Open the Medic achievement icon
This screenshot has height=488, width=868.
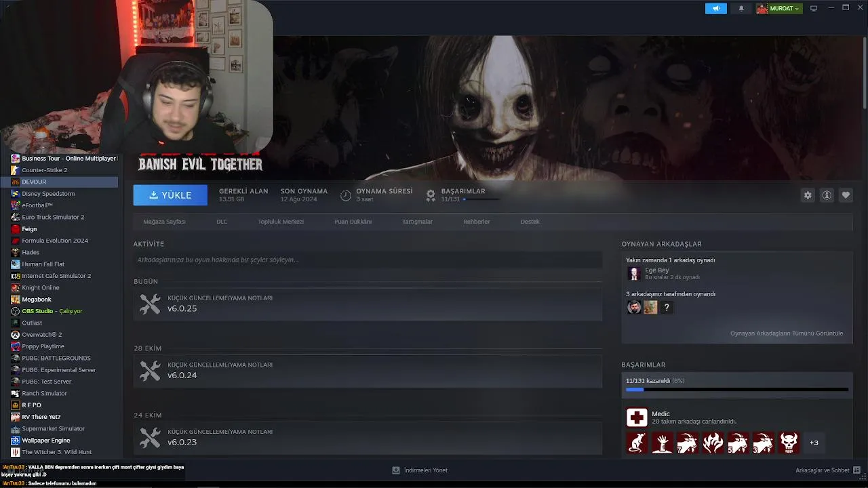(637, 418)
